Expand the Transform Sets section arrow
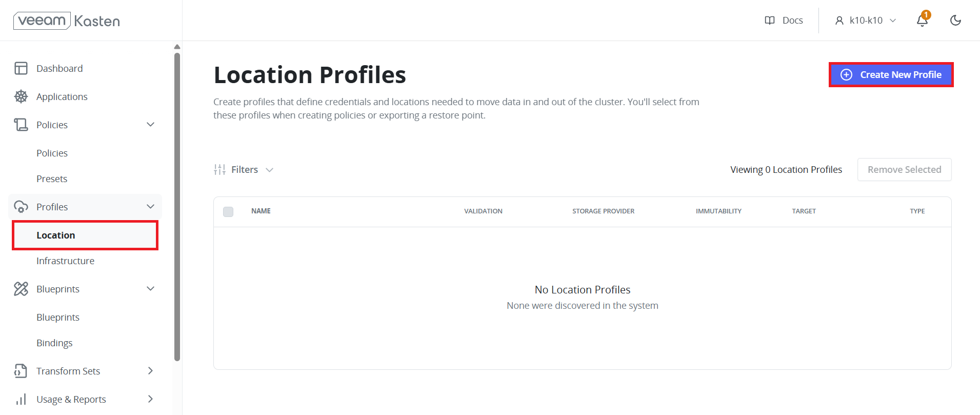Viewport: 980px width, 415px height. click(150, 371)
